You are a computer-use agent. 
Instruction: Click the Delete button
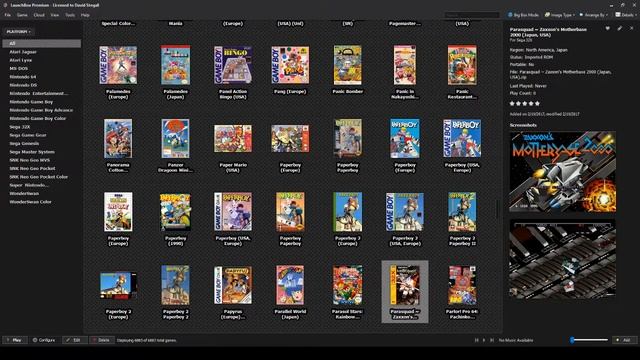click(102, 340)
